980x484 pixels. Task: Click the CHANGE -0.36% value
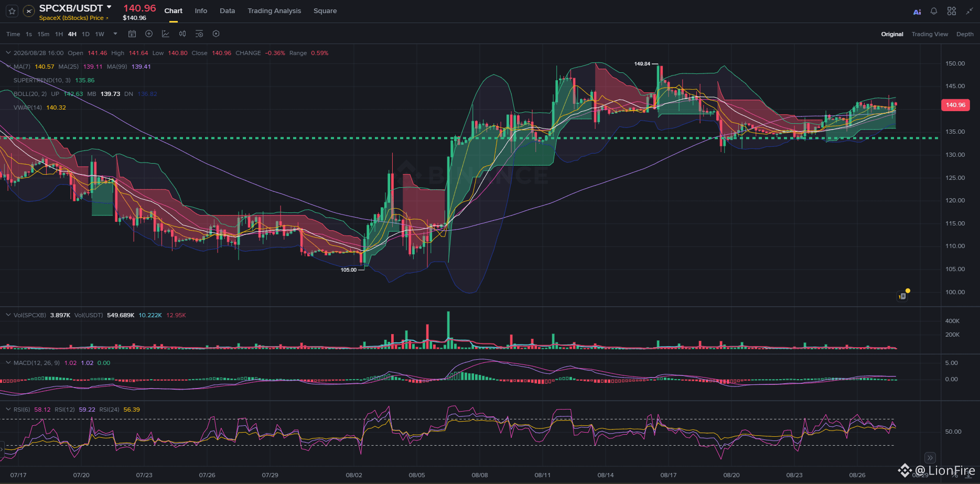[275, 53]
